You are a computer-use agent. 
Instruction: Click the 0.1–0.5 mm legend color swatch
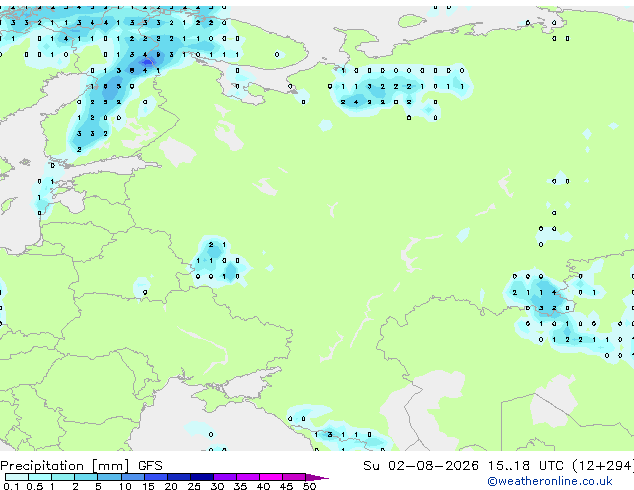[x=17, y=477]
